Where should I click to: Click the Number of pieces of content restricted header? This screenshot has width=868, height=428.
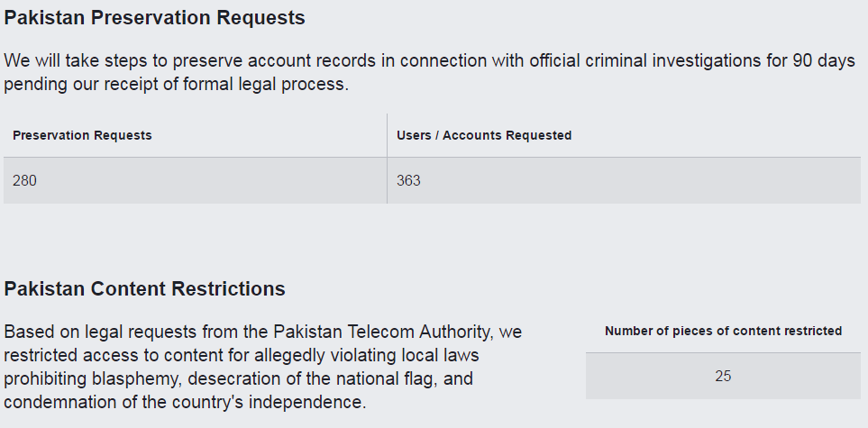pos(723,331)
